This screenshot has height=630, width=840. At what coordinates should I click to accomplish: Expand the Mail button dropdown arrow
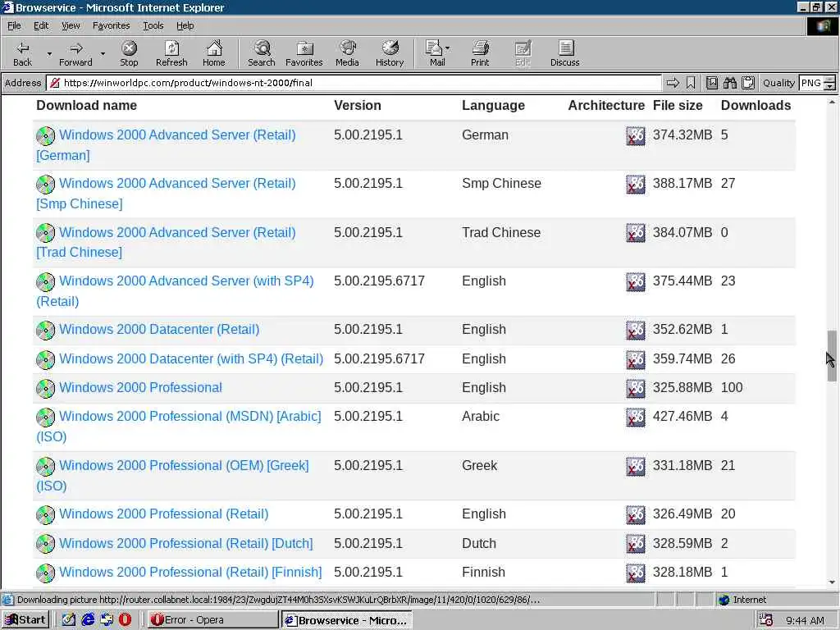coord(447,48)
